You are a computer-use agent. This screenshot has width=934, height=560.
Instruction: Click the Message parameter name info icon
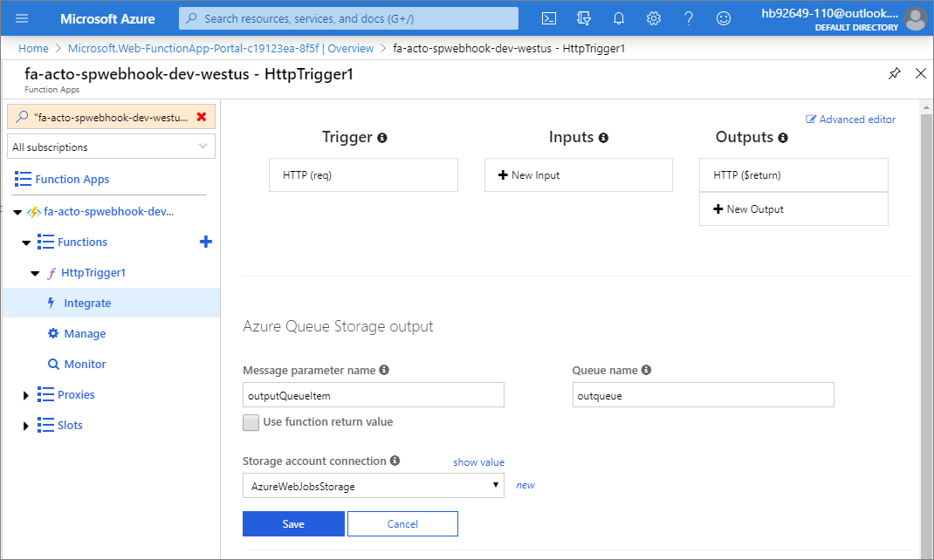click(x=384, y=370)
